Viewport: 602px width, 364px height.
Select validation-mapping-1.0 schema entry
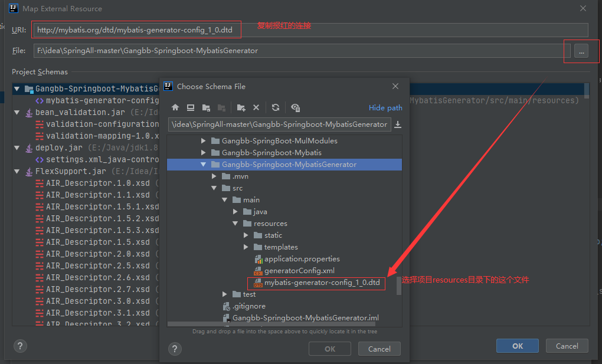pyautogui.click(x=97, y=136)
